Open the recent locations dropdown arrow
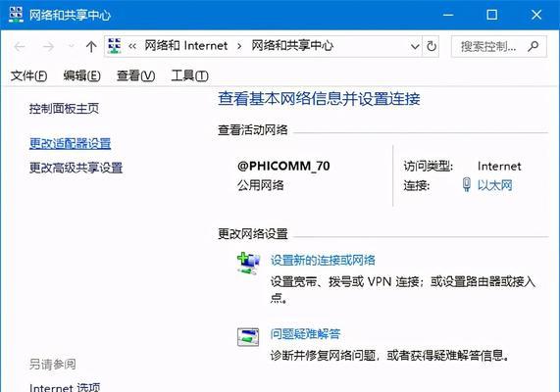The image size is (560, 392). (71, 46)
